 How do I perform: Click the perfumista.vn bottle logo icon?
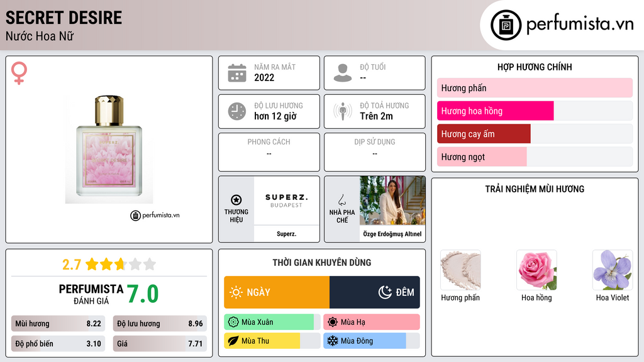506,25
